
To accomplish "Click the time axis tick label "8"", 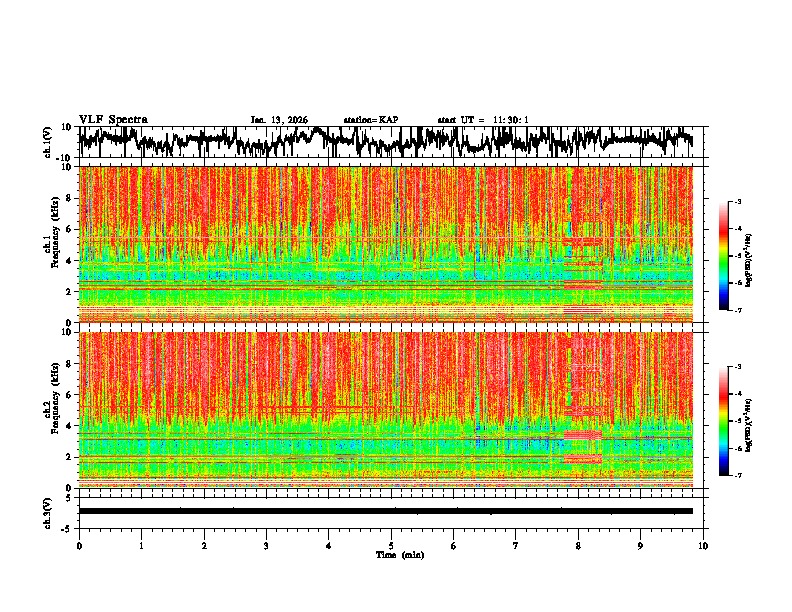I will [x=578, y=546].
